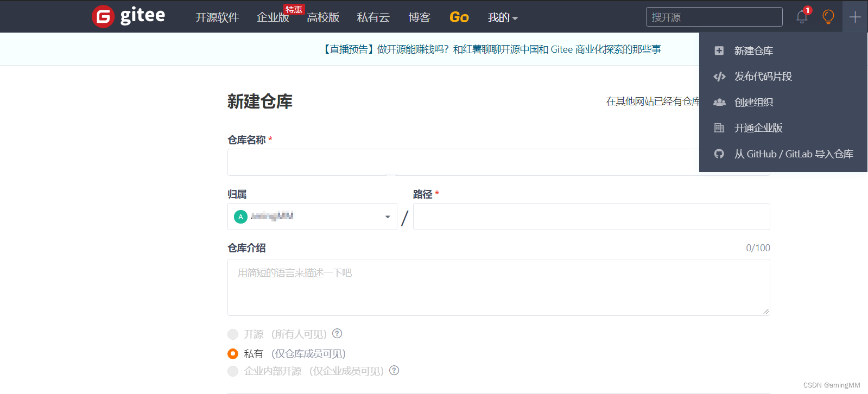
Task: Click the enterprise building icon
Action: pyautogui.click(x=719, y=128)
